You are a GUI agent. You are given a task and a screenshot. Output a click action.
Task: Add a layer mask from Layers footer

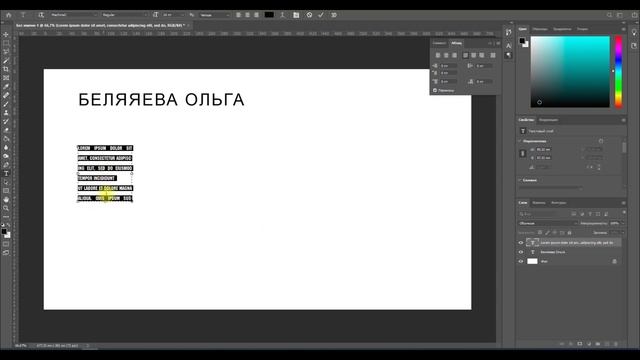580,344
